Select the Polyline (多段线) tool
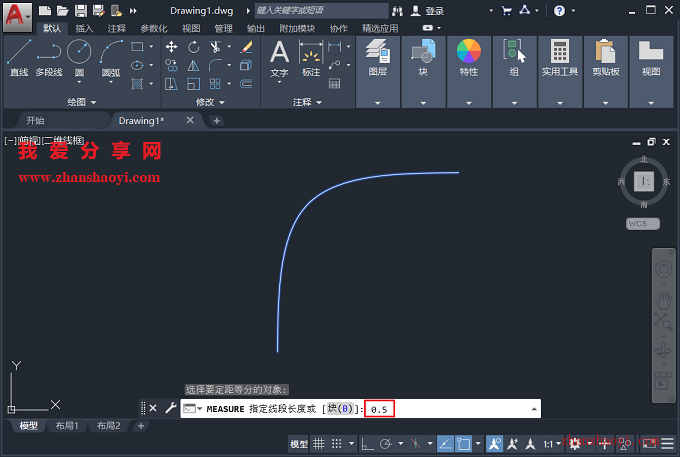Viewport: 680px width, 457px height. [x=49, y=58]
